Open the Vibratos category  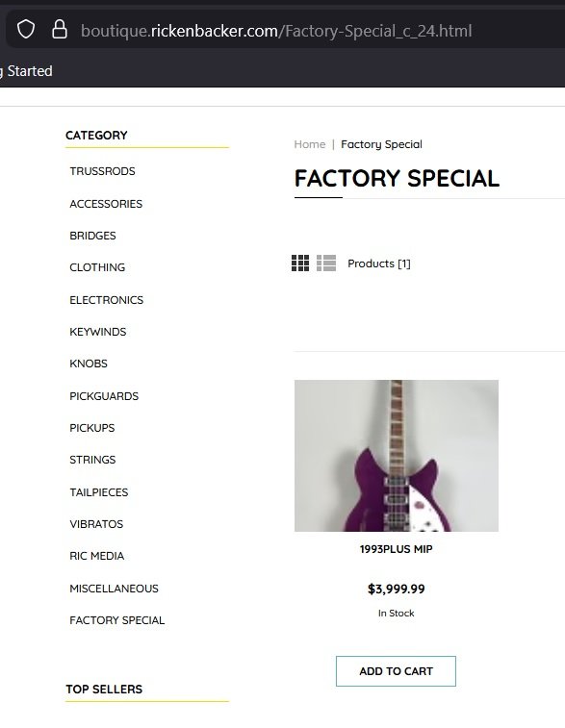[96, 524]
